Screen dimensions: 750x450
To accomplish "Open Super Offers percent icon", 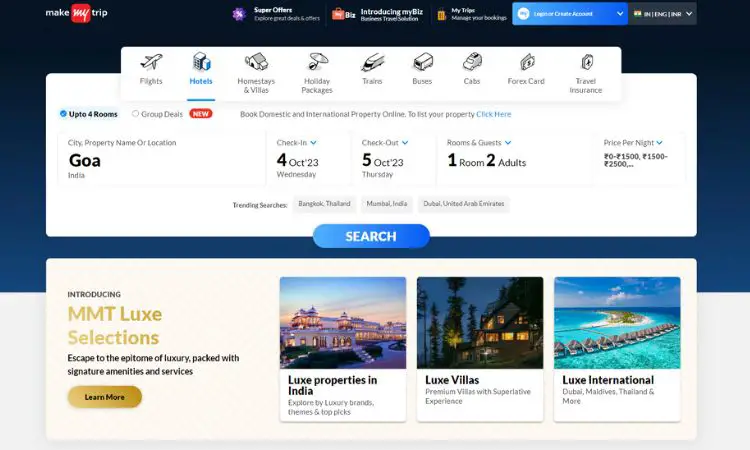I will tap(239, 14).
